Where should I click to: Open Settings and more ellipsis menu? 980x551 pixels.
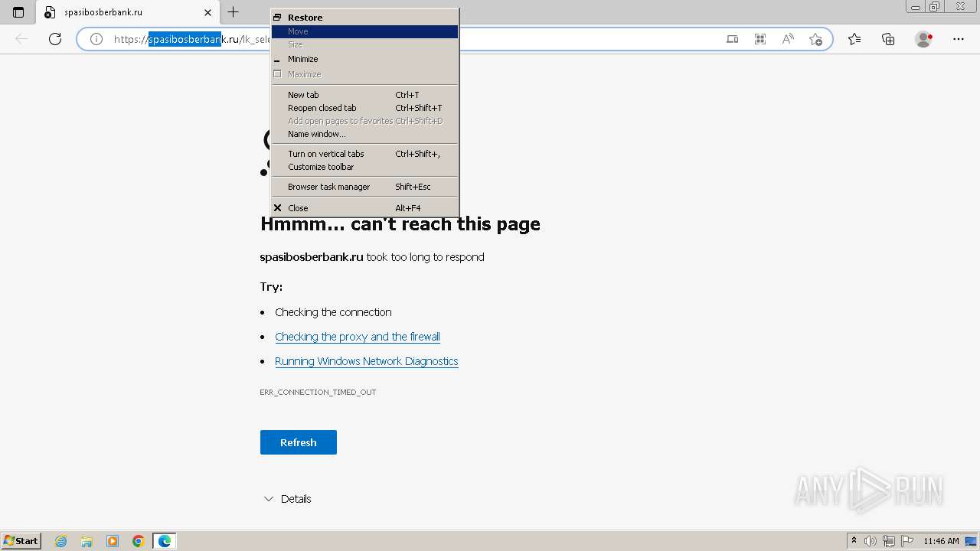click(959, 39)
